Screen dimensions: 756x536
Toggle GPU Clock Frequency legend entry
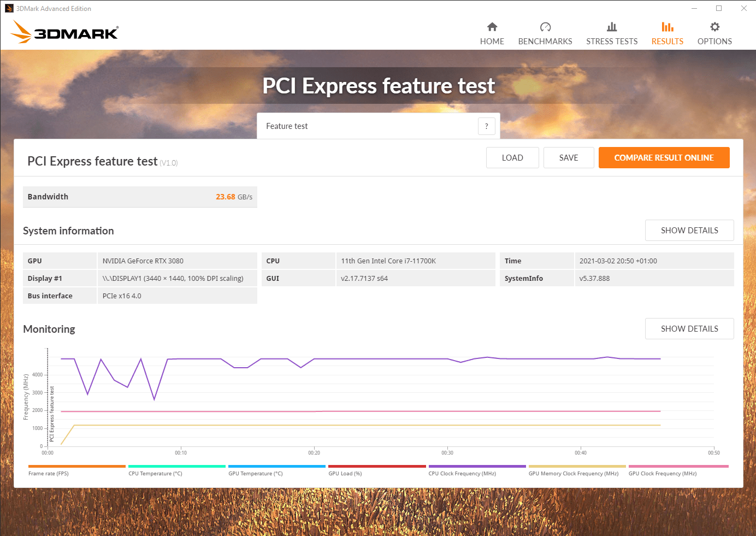(663, 474)
